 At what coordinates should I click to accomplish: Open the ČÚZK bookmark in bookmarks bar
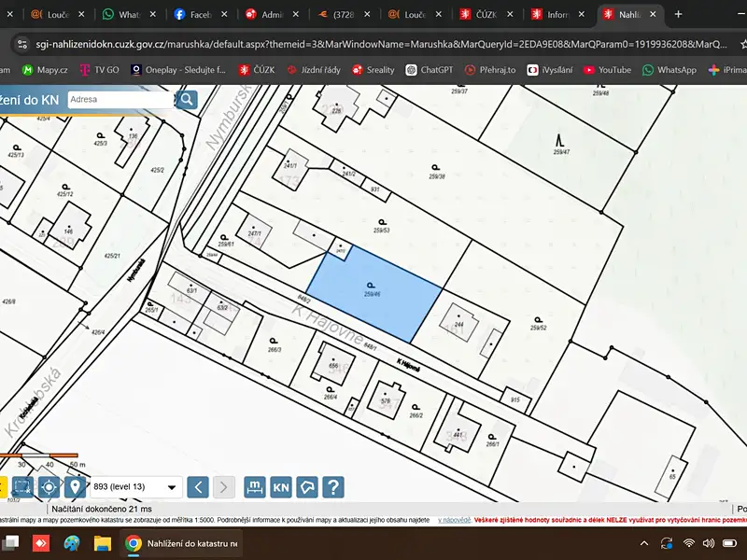point(257,70)
